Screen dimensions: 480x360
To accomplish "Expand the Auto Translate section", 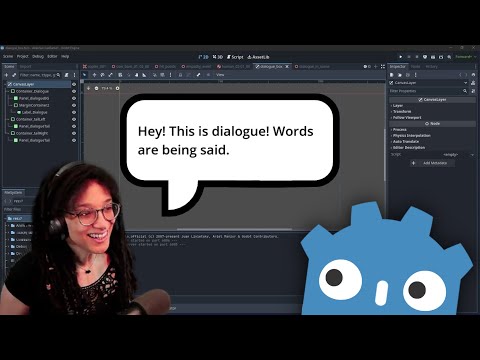I will point(432,142).
